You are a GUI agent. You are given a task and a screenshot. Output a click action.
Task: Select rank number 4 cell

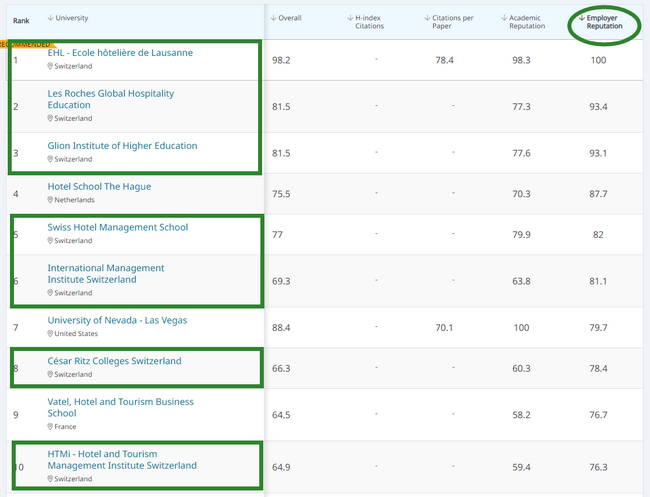click(16, 194)
